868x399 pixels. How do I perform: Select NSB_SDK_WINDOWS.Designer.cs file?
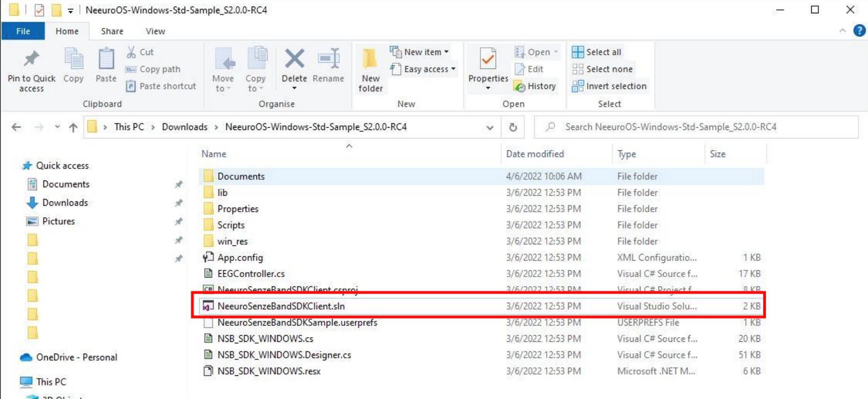pos(481,355)
